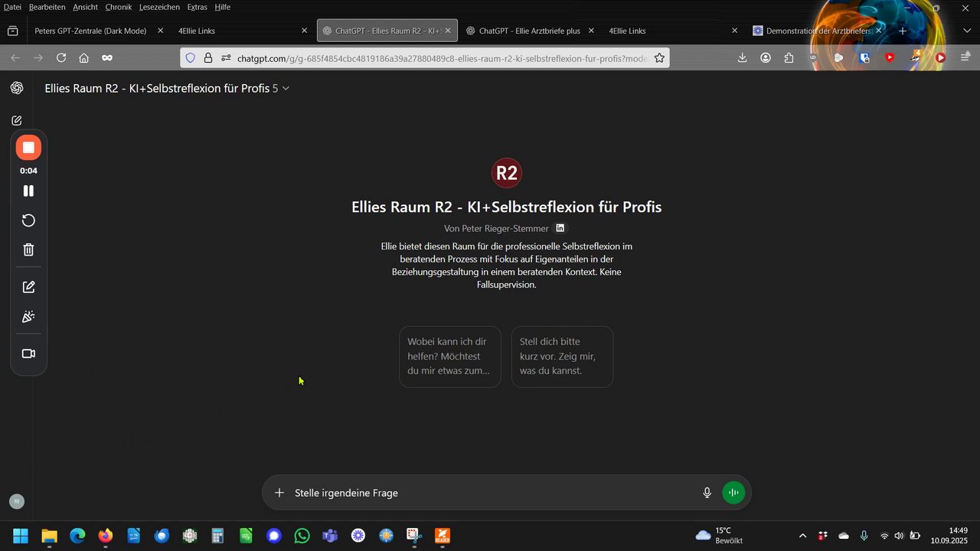The image size is (980, 551).
Task: Bookmark this page with the star icon
Action: click(x=659, y=58)
